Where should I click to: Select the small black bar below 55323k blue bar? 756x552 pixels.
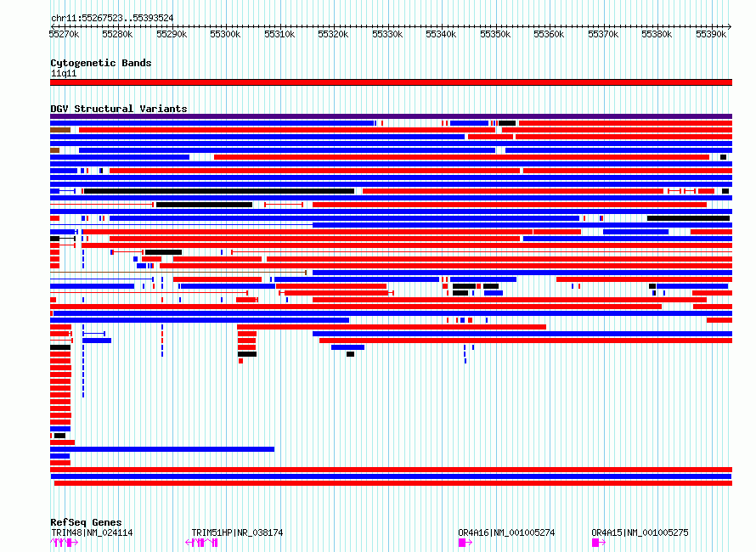(351, 354)
